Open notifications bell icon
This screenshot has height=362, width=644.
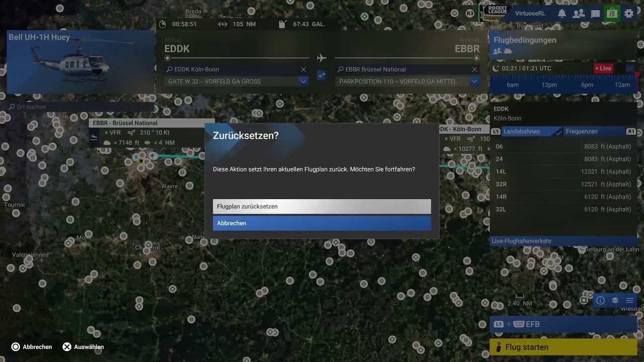tap(562, 14)
